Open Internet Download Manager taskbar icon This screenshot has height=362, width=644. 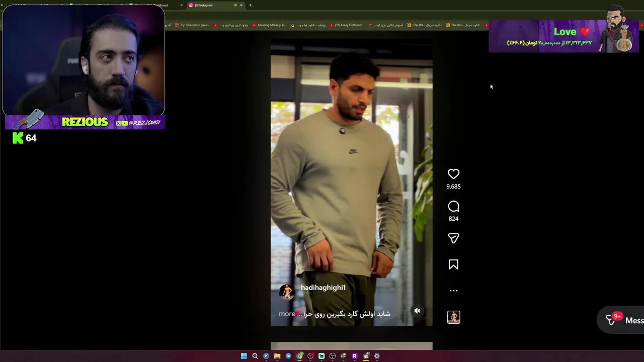point(344,356)
